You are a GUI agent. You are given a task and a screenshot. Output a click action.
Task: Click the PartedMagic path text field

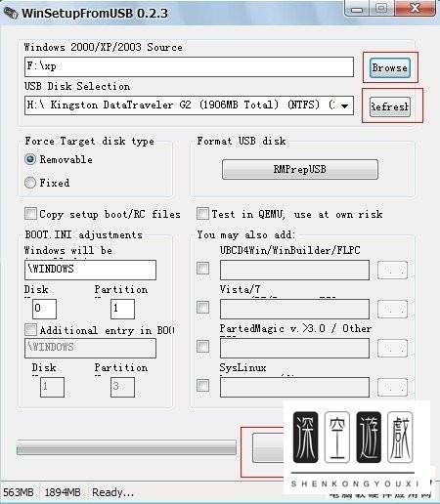[294, 348]
